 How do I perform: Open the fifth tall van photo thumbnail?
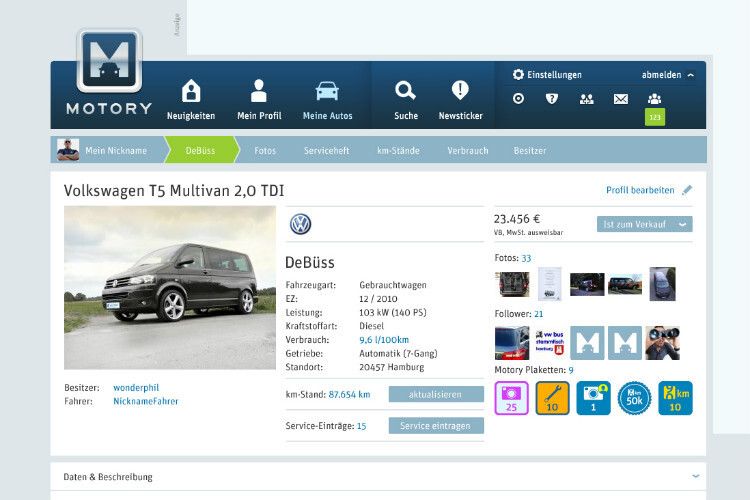[x=662, y=284]
